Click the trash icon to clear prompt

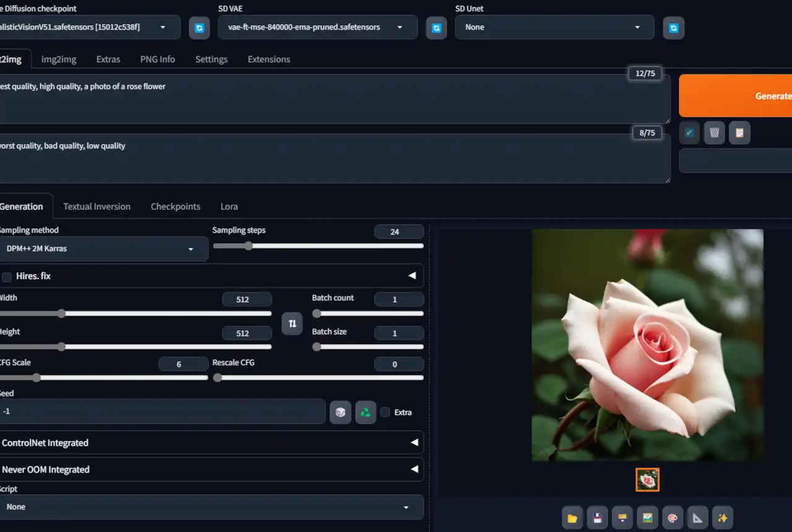pos(714,133)
